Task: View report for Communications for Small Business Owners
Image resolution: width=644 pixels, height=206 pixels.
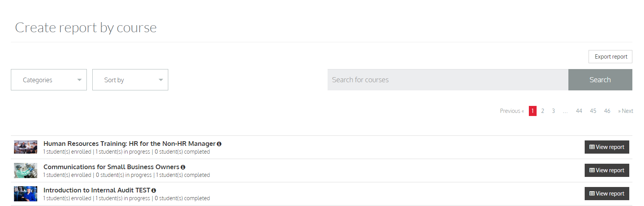Action: (x=607, y=170)
